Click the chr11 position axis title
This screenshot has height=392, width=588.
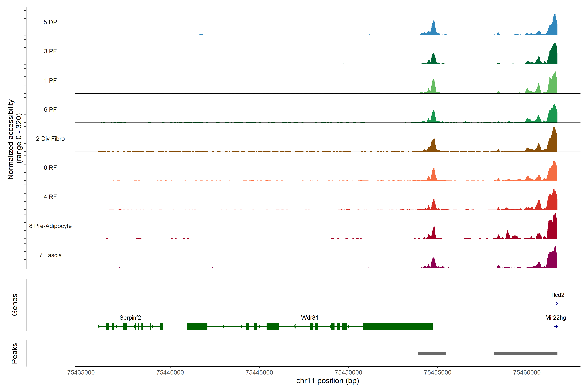327,381
